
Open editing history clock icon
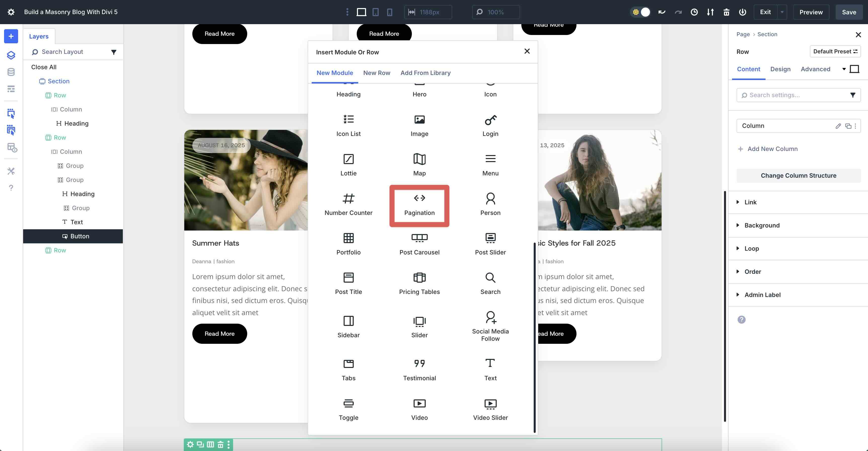coord(694,12)
